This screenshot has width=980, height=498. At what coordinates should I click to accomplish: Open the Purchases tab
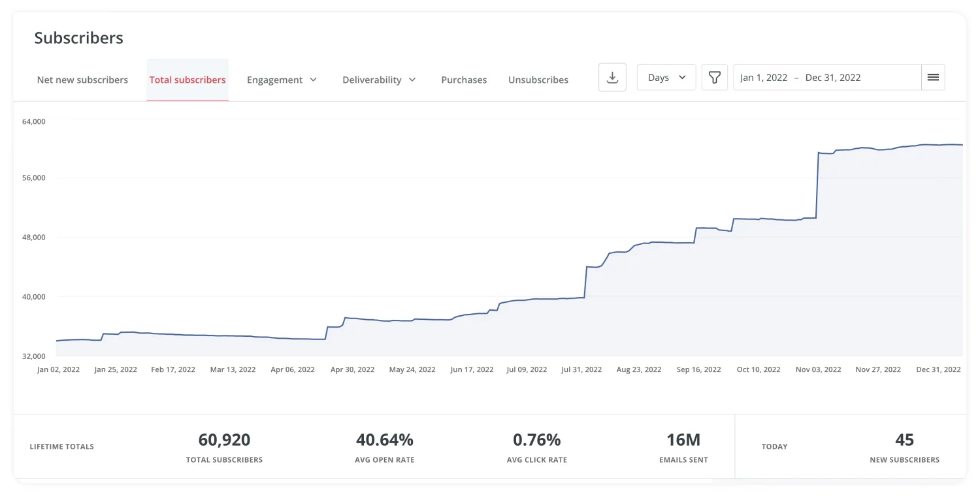(x=464, y=80)
